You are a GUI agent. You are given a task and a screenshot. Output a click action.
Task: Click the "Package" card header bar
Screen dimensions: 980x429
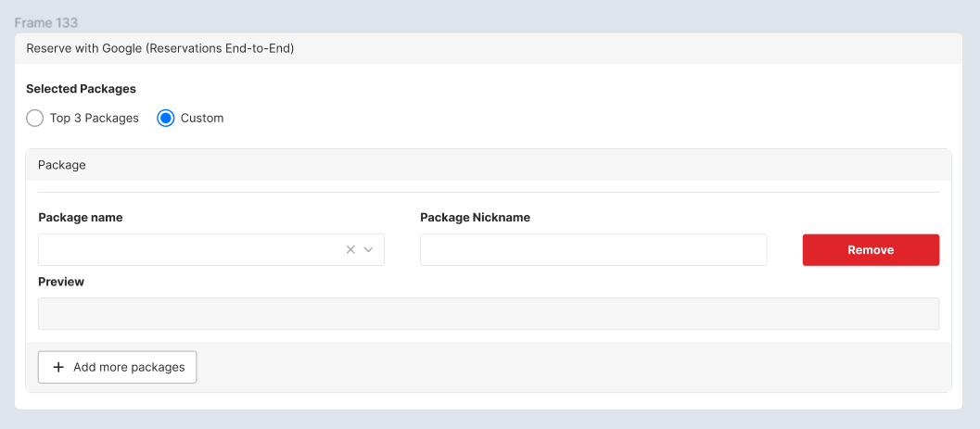click(489, 165)
